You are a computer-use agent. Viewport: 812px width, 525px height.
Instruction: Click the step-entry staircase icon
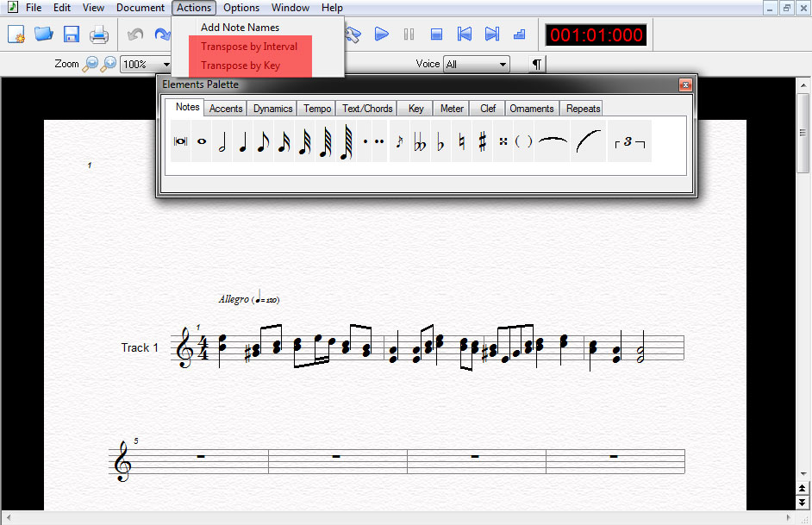pos(520,34)
